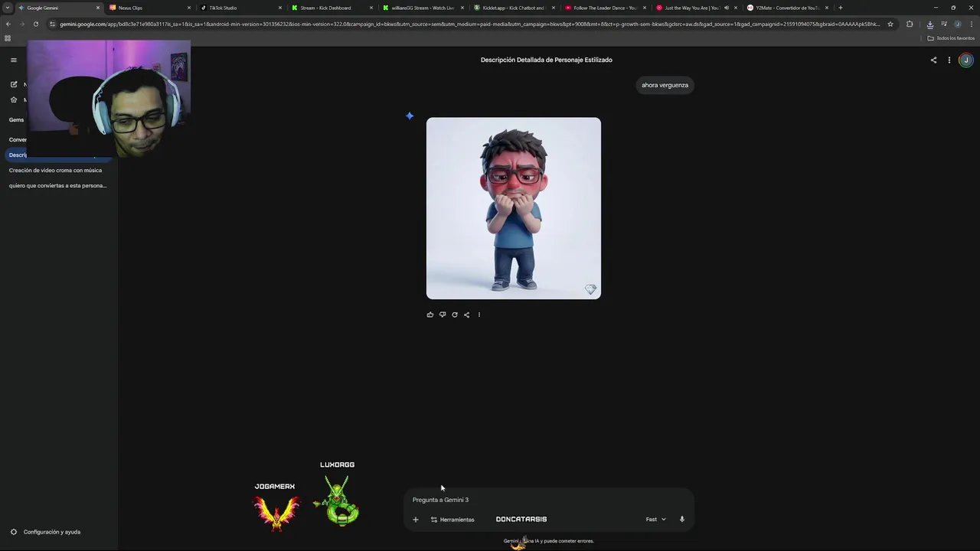Open chat quiero que conviertas a esta persona
The image size is (980, 551).
tap(57, 185)
